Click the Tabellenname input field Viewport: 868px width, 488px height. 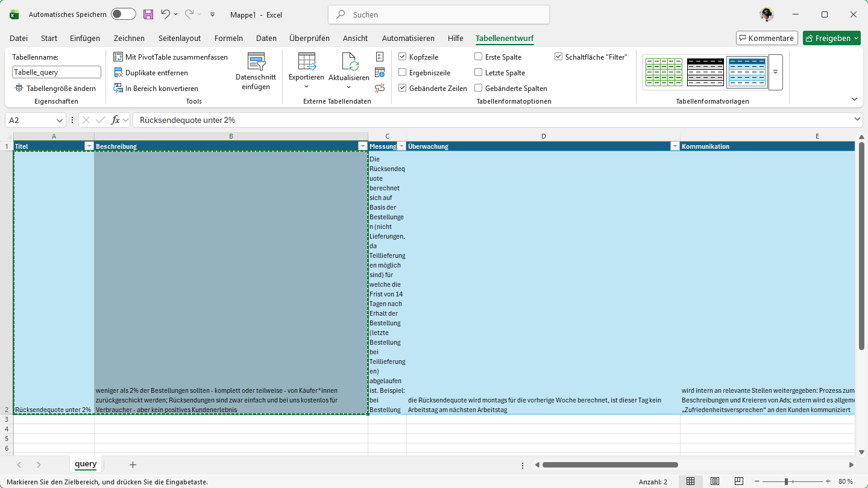[57, 72]
